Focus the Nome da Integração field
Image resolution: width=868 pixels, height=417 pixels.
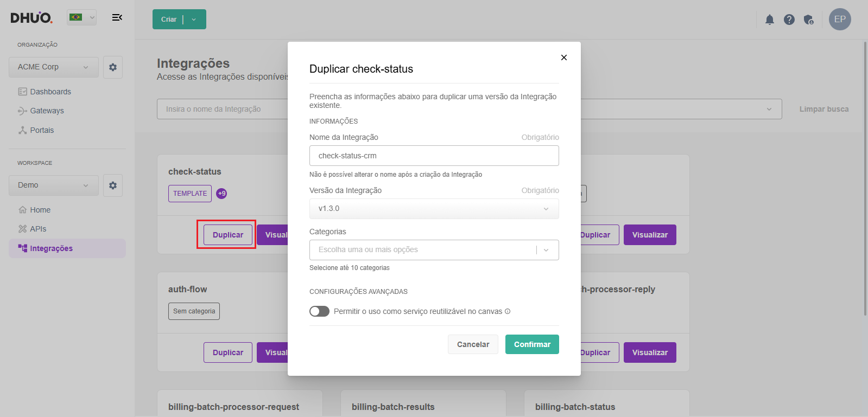pyautogui.click(x=434, y=156)
